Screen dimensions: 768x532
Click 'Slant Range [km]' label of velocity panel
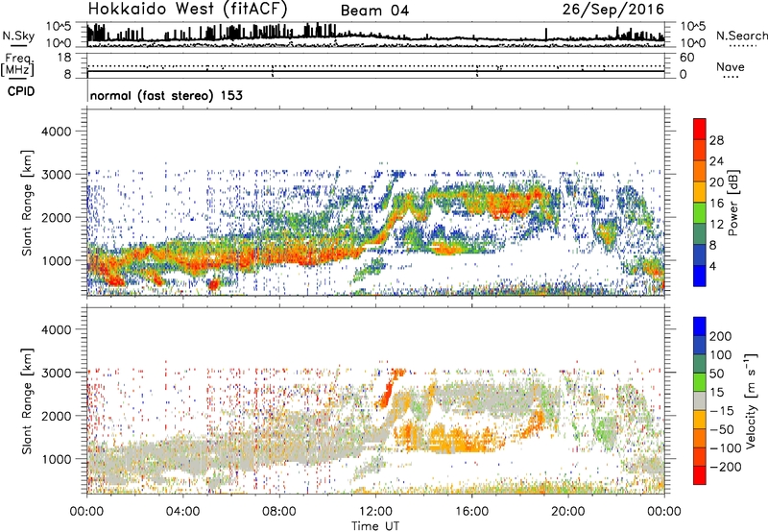[x=27, y=400]
